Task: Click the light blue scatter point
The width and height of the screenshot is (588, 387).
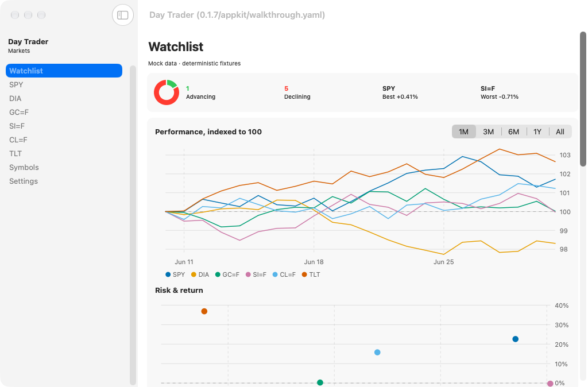Action: coord(377,352)
